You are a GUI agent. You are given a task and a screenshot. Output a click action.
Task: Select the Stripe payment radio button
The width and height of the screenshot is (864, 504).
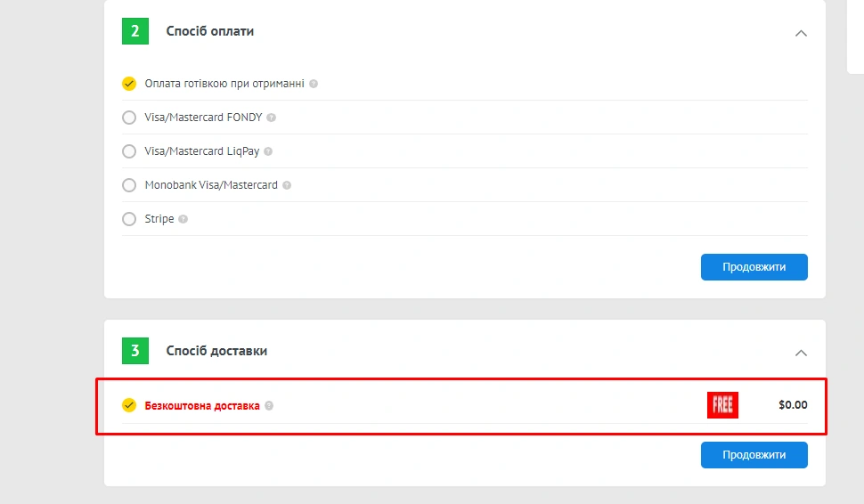click(129, 219)
